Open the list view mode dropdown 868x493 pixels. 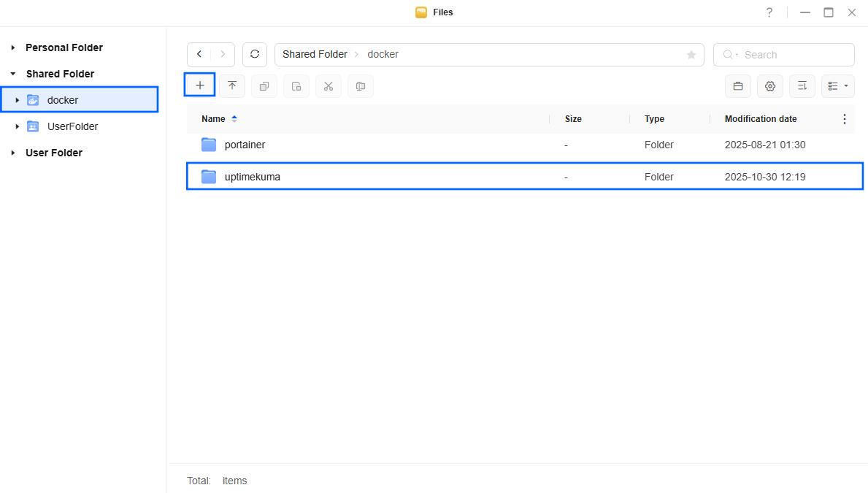837,86
